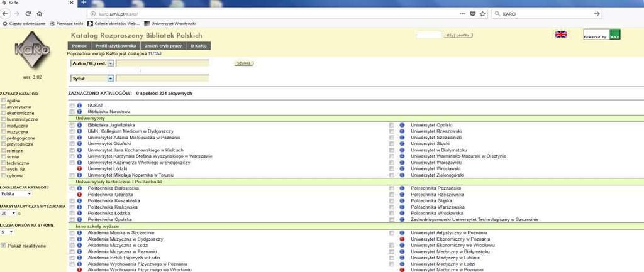Click the Szukaj search button
This screenshot has height=272, width=644.
244,63
